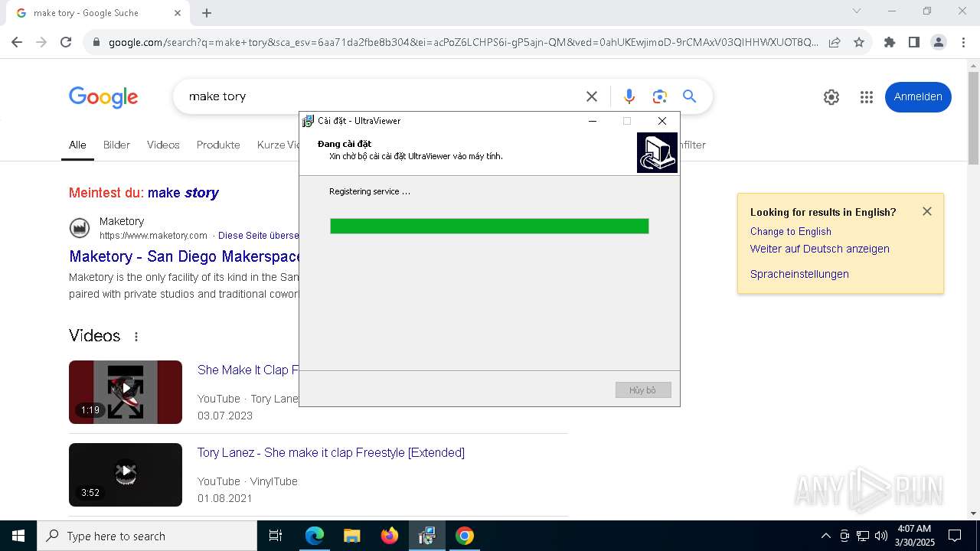Open Videos section three-dot options
The width and height of the screenshot is (980, 551).
pyautogui.click(x=136, y=337)
